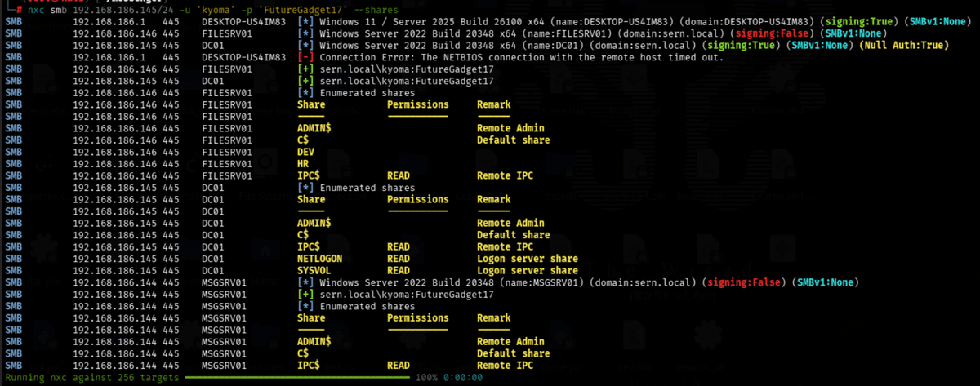Click 'Default share' remark in the MSGSRV01 rows
Image resolution: width=980 pixels, height=386 pixels.
(x=514, y=353)
